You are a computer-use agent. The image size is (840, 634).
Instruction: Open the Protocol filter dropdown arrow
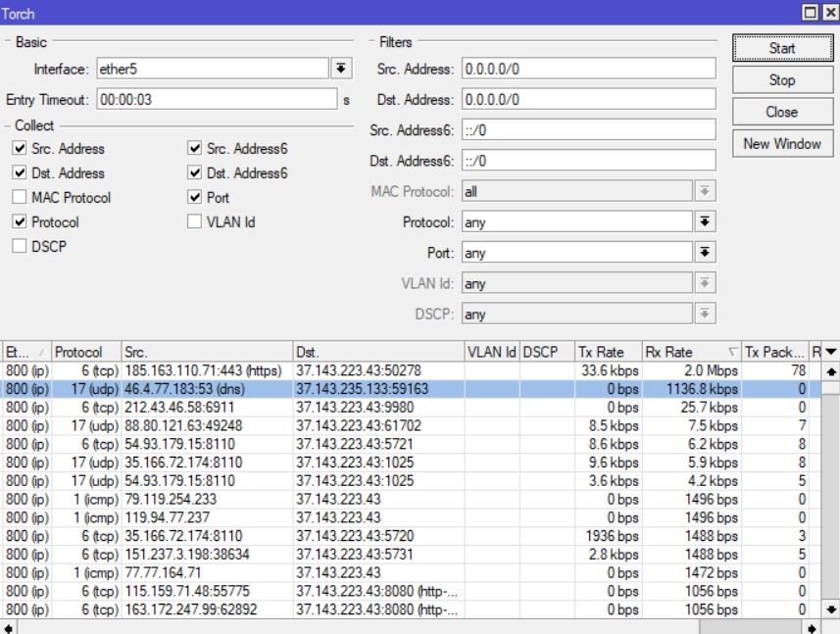pos(704,222)
